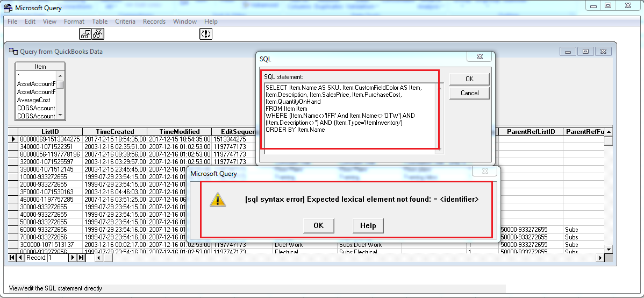Open the File menu

click(x=12, y=22)
